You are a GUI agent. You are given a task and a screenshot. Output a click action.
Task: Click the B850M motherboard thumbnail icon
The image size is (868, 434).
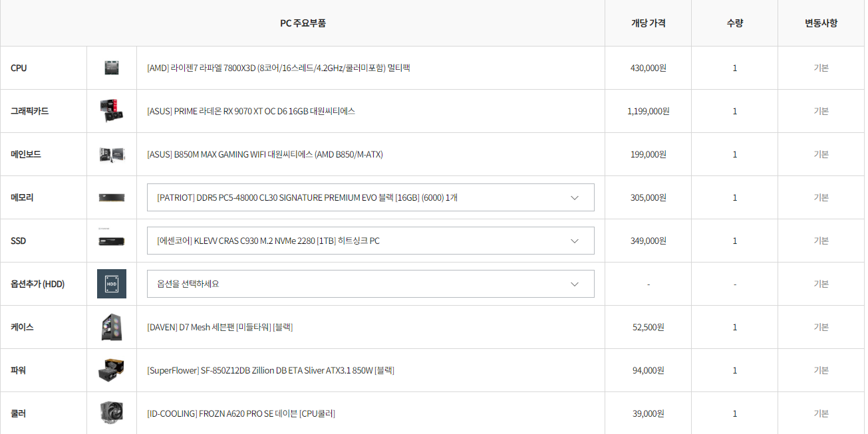[111, 154]
